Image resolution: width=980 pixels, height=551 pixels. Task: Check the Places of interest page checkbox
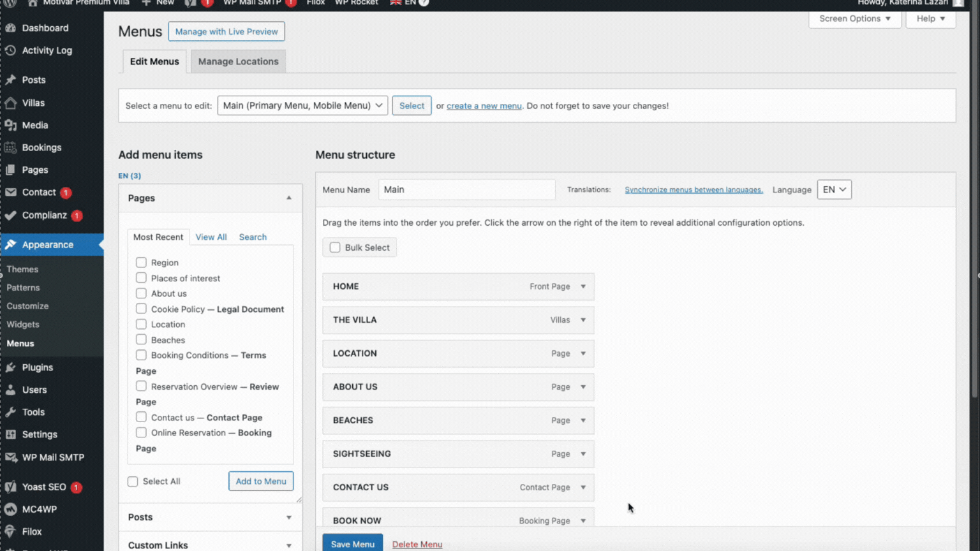(141, 278)
